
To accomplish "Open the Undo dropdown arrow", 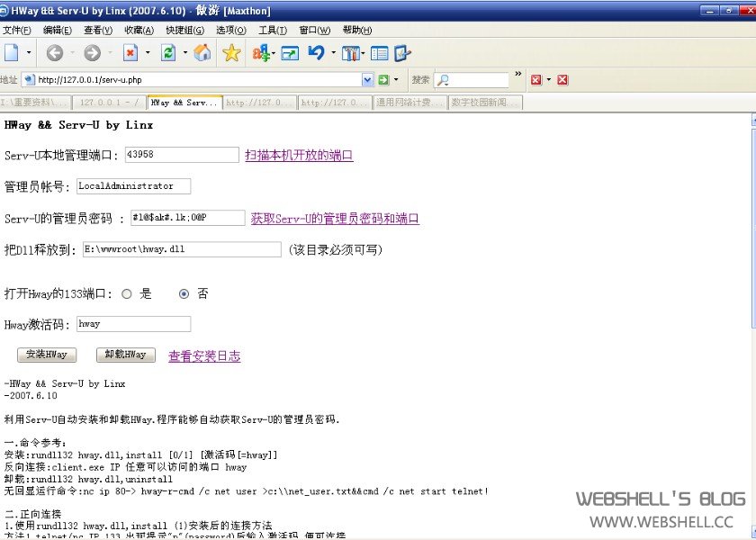I will coord(333,52).
